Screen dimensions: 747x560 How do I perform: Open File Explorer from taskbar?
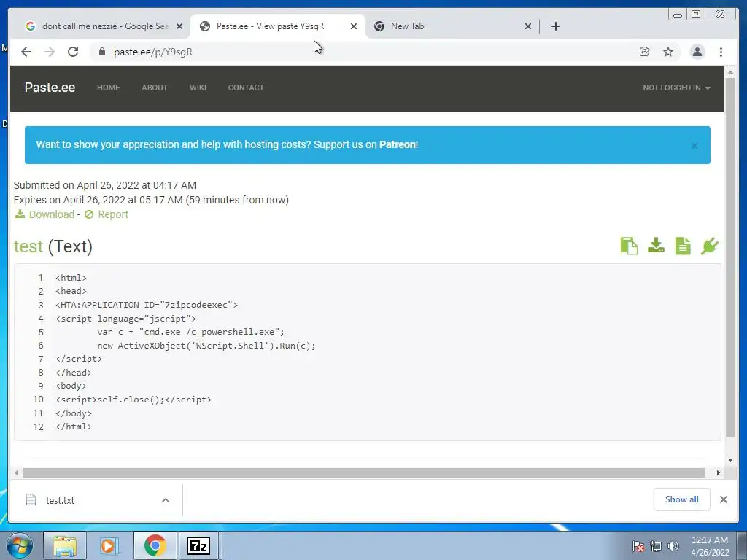[x=65, y=545]
